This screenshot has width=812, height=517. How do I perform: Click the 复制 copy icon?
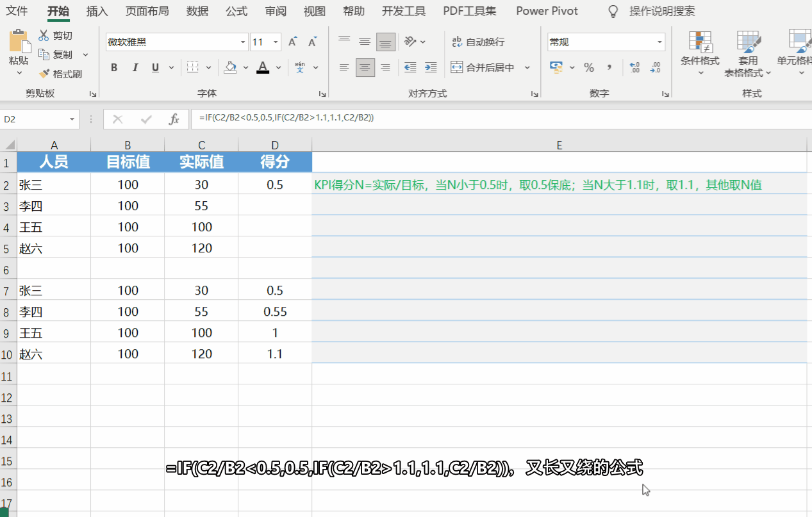(45, 54)
